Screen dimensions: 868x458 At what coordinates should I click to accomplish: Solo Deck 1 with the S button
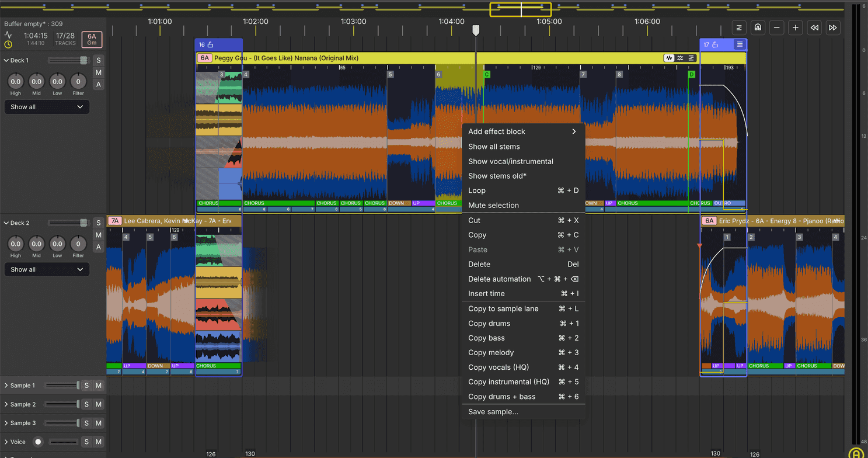(x=99, y=60)
